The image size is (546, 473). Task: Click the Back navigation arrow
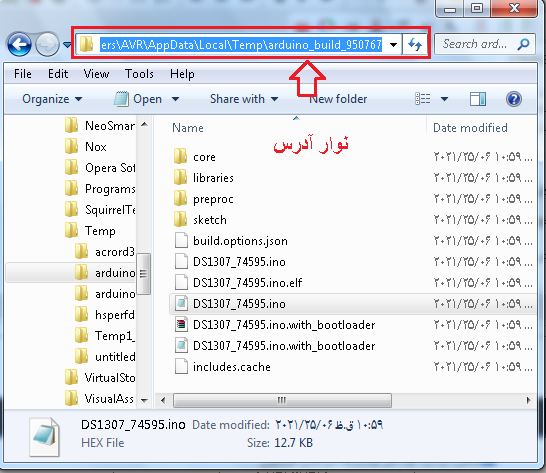19,45
